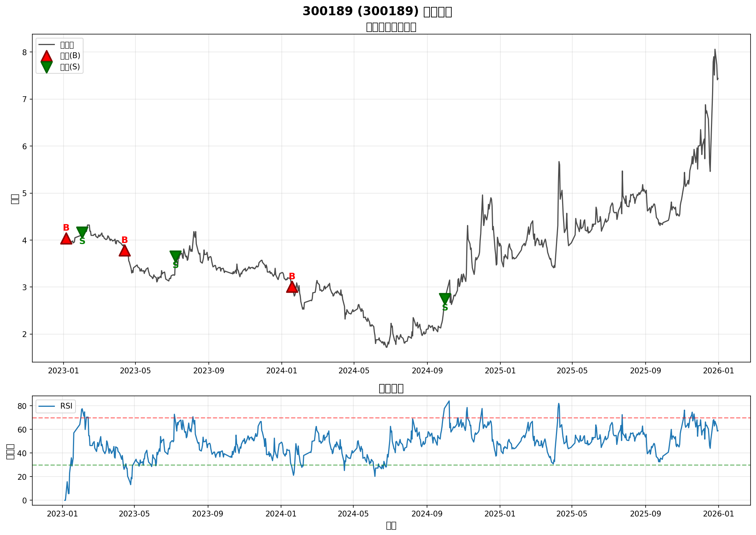Image resolution: width=756 pixels, height=535 pixels.
Task: Click the green S label below the 2024-10 sell marker
Action: coord(445,308)
